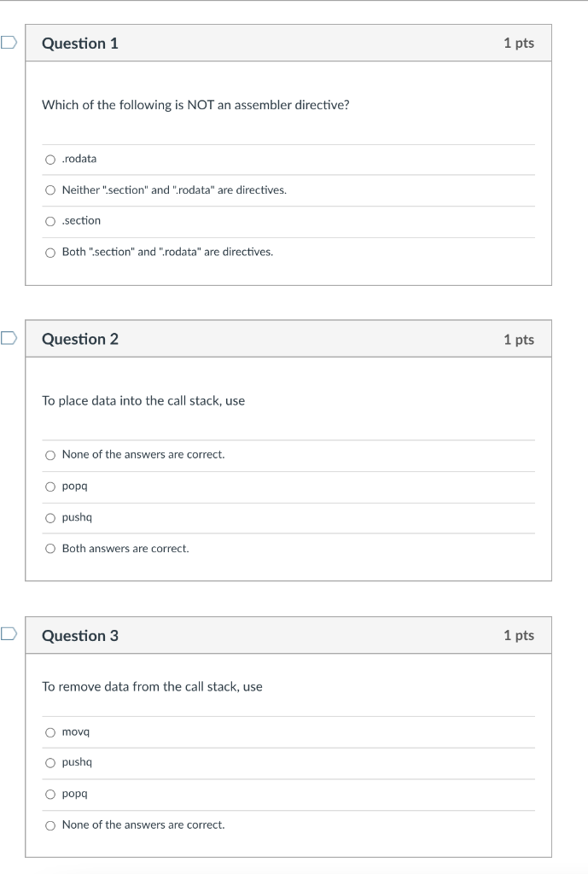588x874 pixels.
Task: Select "pushq" in Question 2
Action: pos(50,517)
